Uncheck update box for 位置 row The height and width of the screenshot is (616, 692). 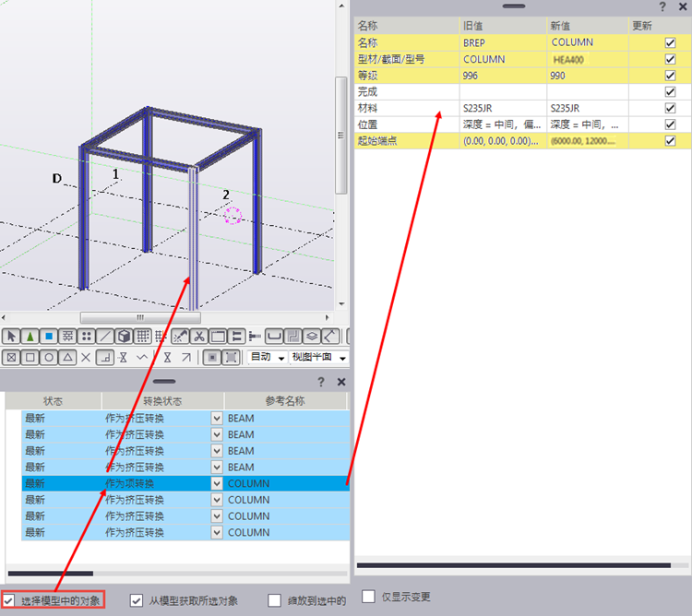(670, 124)
